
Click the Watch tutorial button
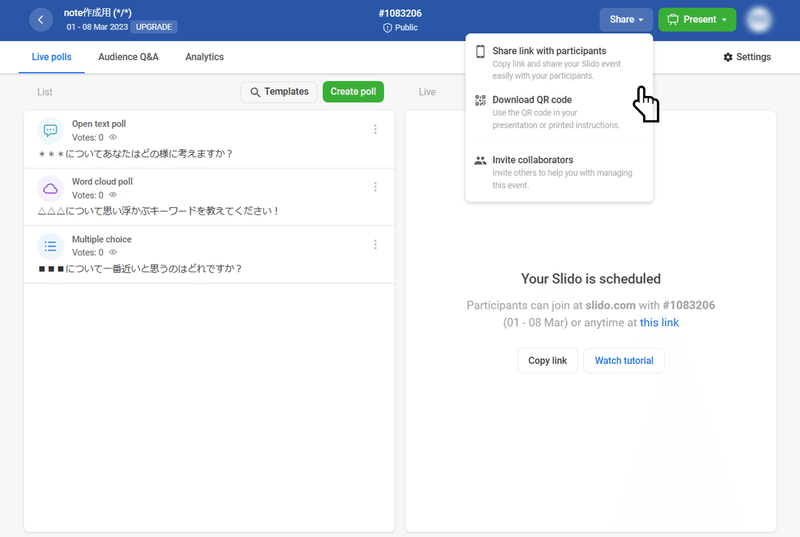click(x=624, y=361)
